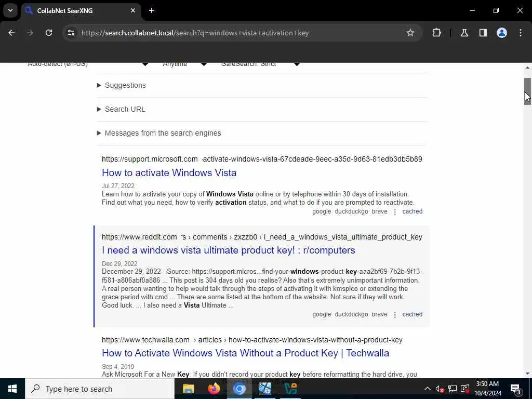This screenshot has width=532, height=399.
Task: Bookmark this page with the star
Action: point(410,33)
